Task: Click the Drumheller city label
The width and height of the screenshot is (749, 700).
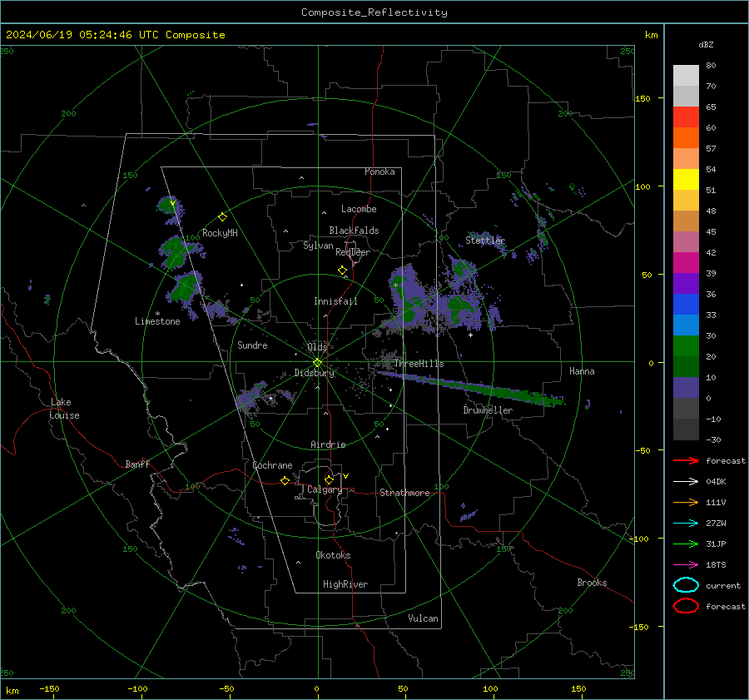Action: [488, 410]
